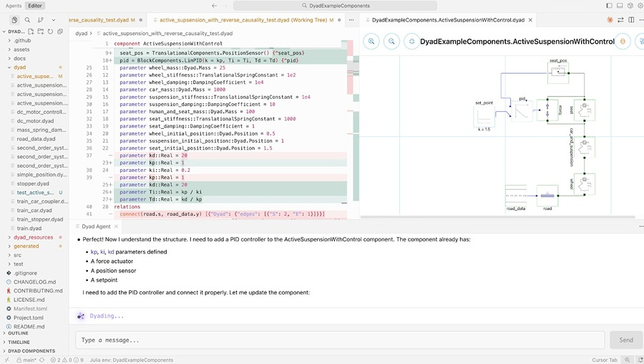The image size is (644, 364).
Task: Click the zoom in icon in diagram viewer
Action: click(x=372, y=42)
